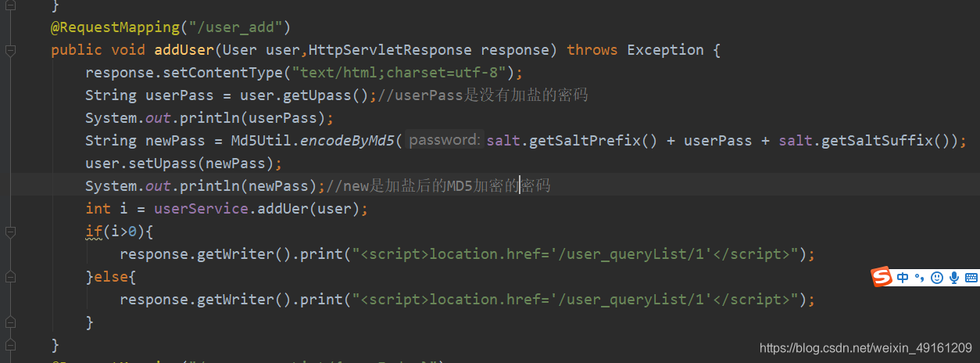Click the public keyword of addUser
This screenshot has width=980, height=363.
tap(77, 50)
